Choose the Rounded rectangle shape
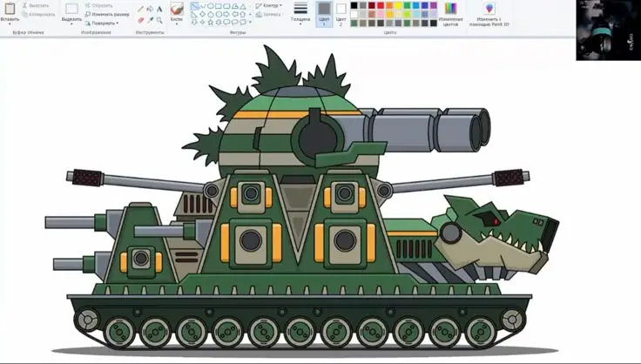The width and height of the screenshot is (641, 364). click(226, 6)
